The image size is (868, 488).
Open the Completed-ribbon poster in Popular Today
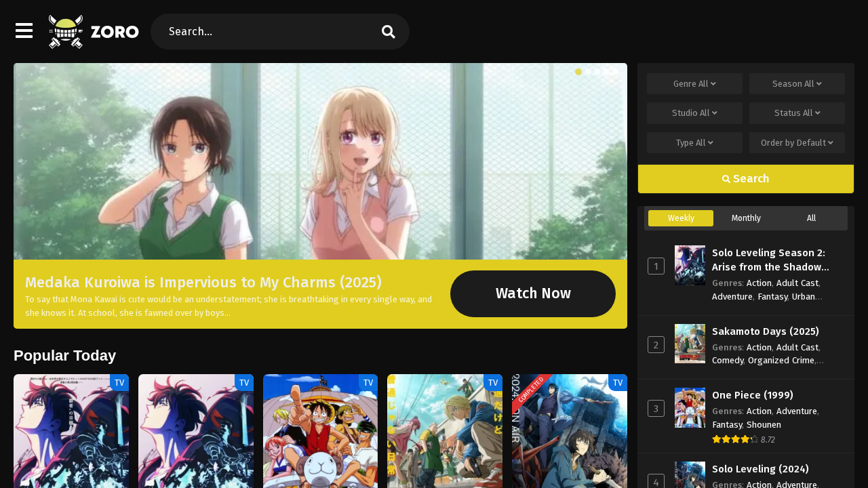[x=570, y=431]
